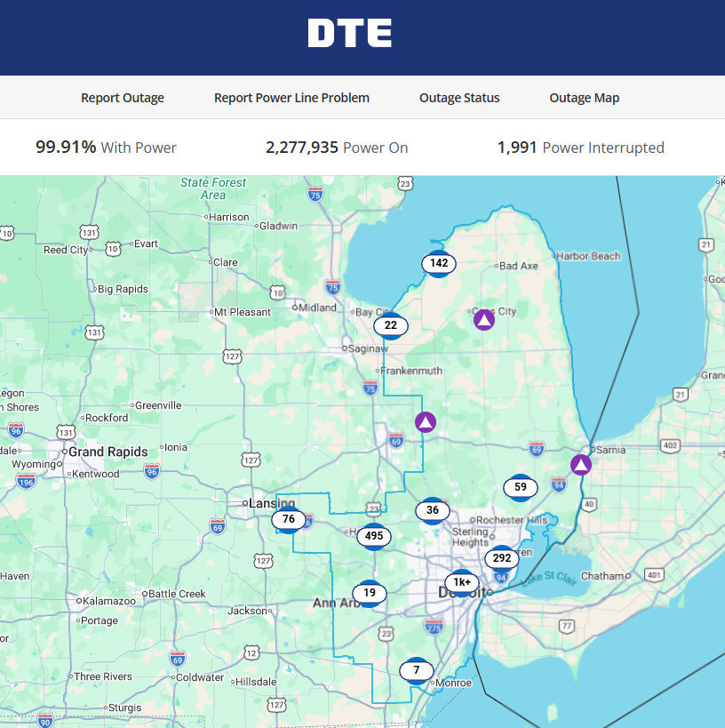Image resolution: width=725 pixels, height=728 pixels.
Task: Click the Monroe city label
Action: pyautogui.click(x=453, y=683)
